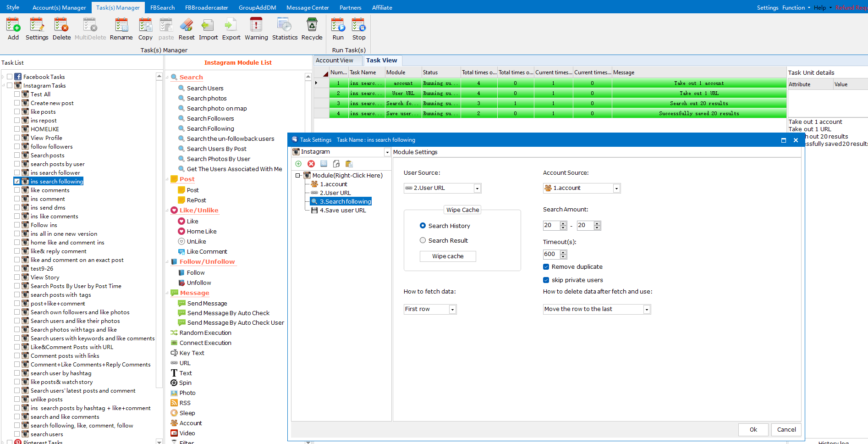868x444 pixels.
Task: Toggle skip private users checkbox
Action: (x=546, y=280)
